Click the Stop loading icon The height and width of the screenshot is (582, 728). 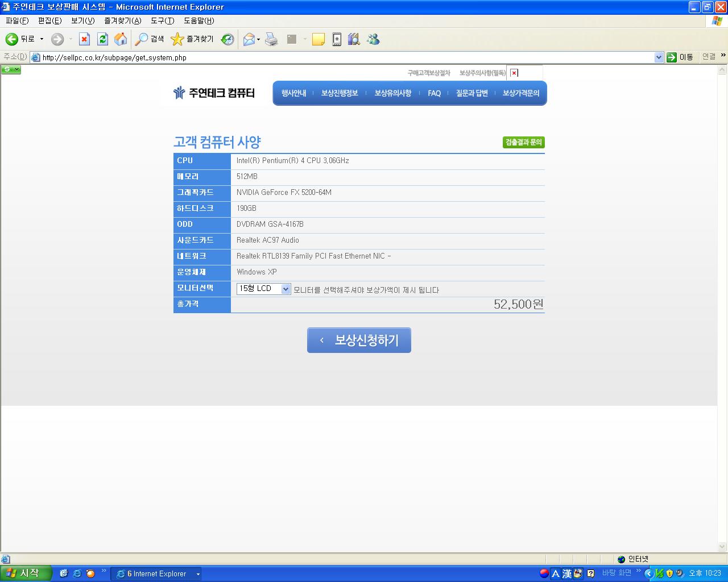coord(84,39)
